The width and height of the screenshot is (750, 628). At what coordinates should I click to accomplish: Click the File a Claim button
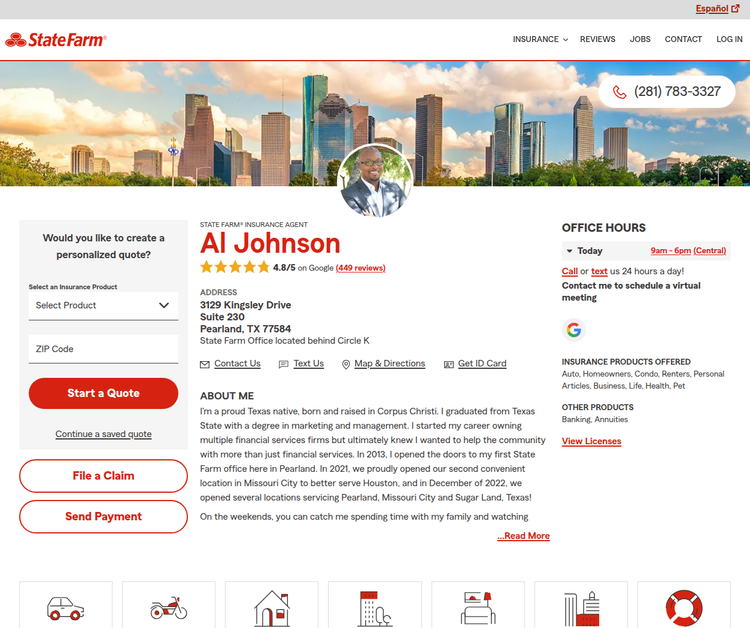coord(103,476)
